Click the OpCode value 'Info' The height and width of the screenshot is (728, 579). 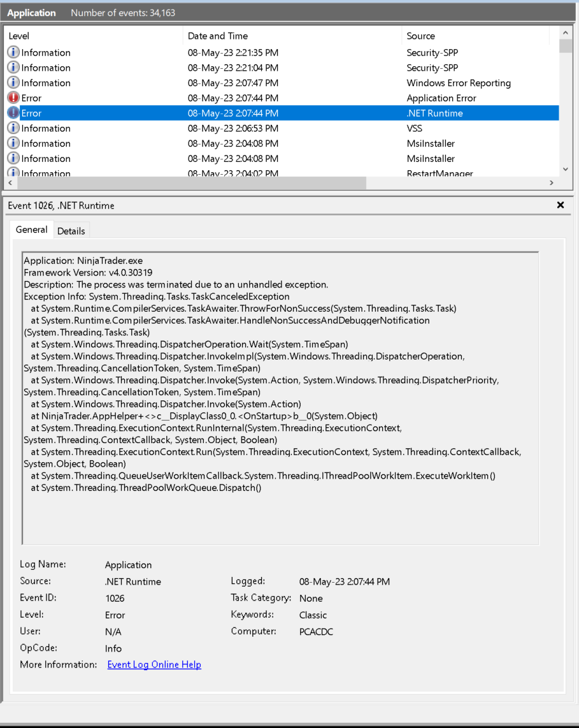coord(113,648)
